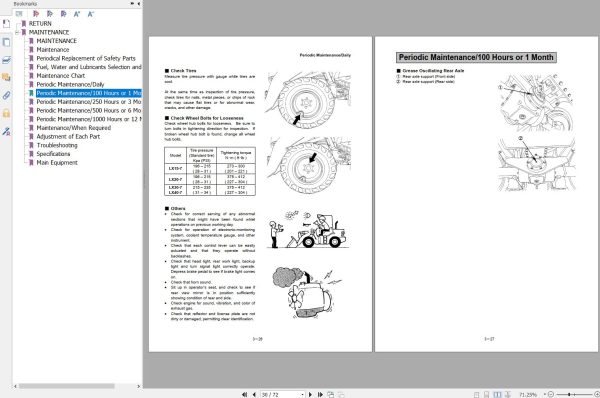Screen dimensions: 600x398
Task: Open the Troubleshooting bookmark
Action: tap(57, 145)
